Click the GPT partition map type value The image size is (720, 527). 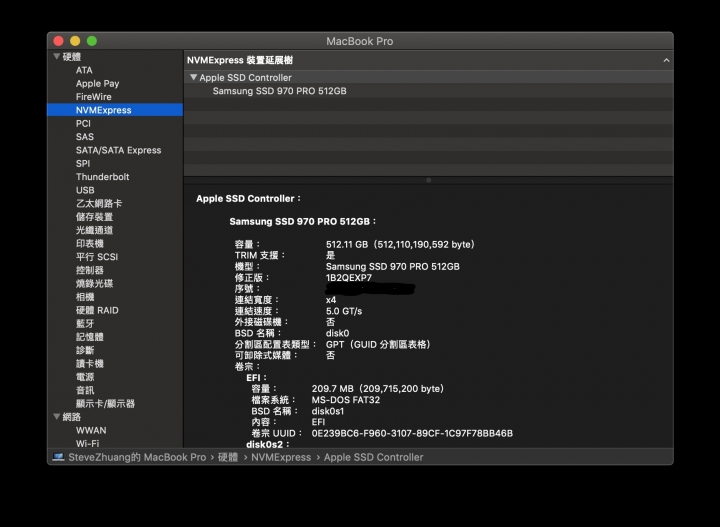(378, 344)
